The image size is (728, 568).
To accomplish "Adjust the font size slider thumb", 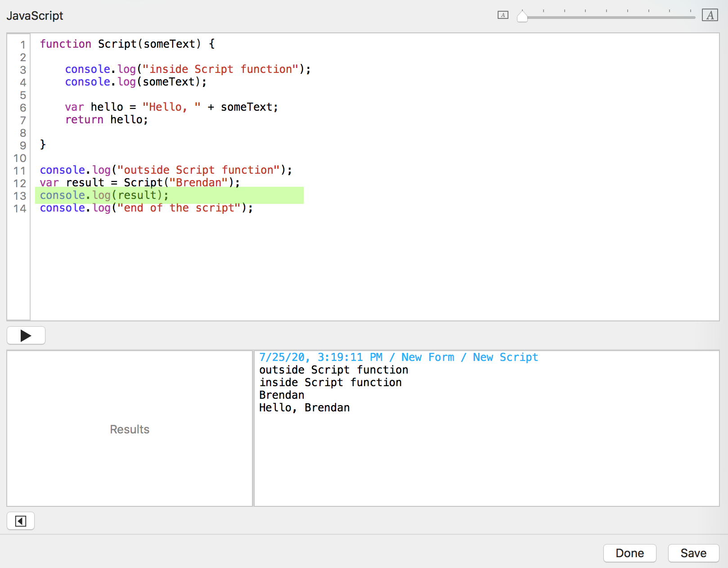I will 522,17.
